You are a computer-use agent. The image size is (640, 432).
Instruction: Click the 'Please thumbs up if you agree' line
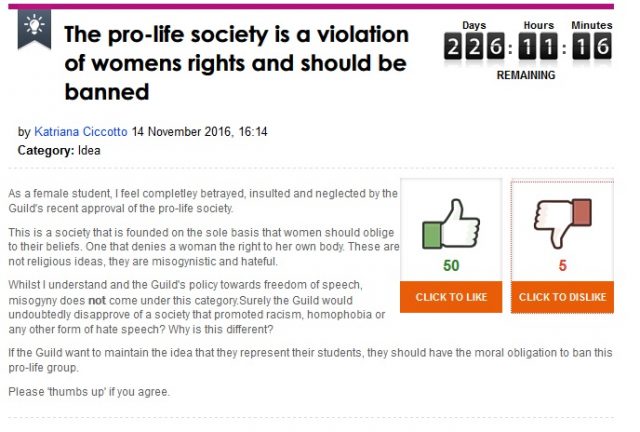point(89,391)
